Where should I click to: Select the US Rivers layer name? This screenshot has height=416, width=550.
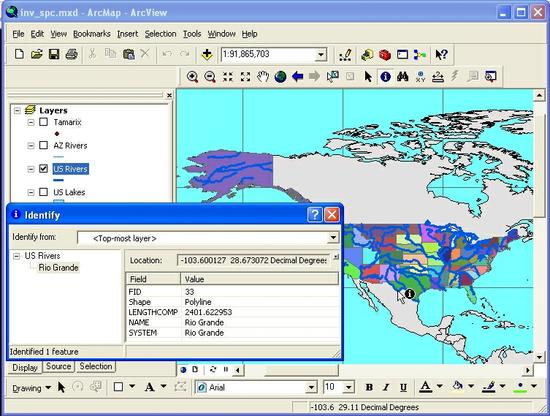coord(71,169)
